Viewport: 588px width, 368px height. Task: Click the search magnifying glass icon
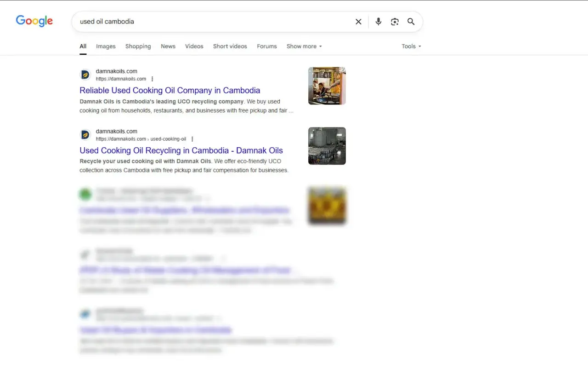coord(411,21)
